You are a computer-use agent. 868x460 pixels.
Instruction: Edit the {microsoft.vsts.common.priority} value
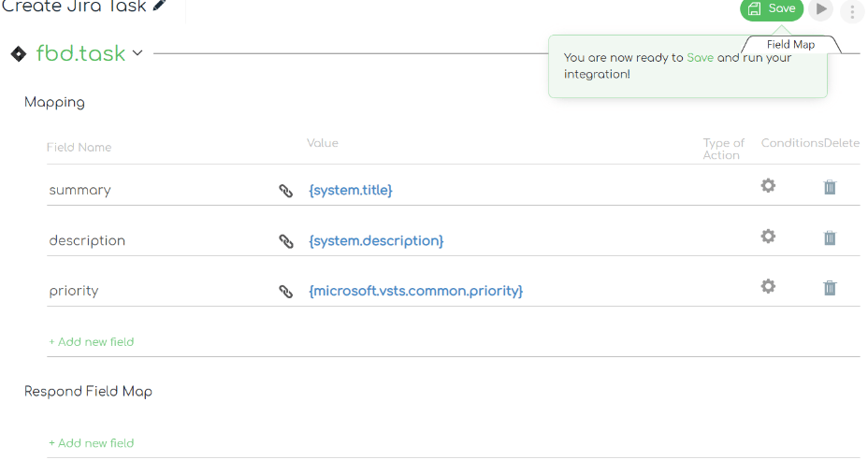pos(415,291)
